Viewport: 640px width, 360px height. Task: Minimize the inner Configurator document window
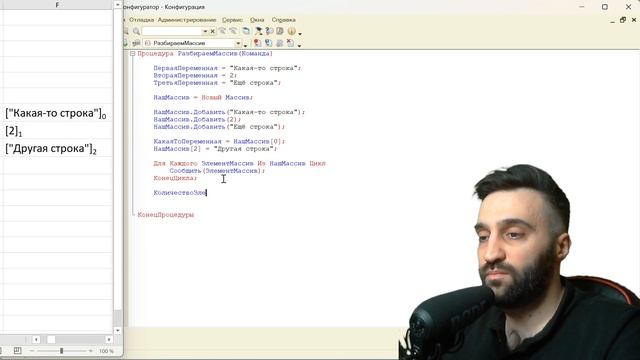coord(612,20)
